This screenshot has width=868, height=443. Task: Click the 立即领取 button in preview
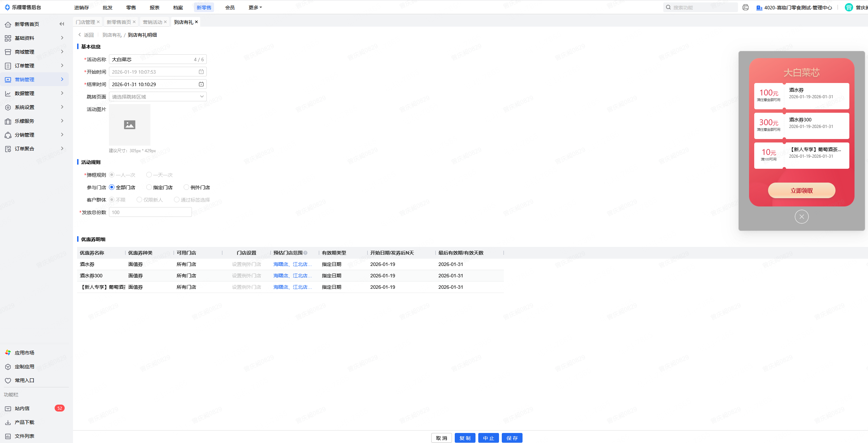[x=801, y=191]
